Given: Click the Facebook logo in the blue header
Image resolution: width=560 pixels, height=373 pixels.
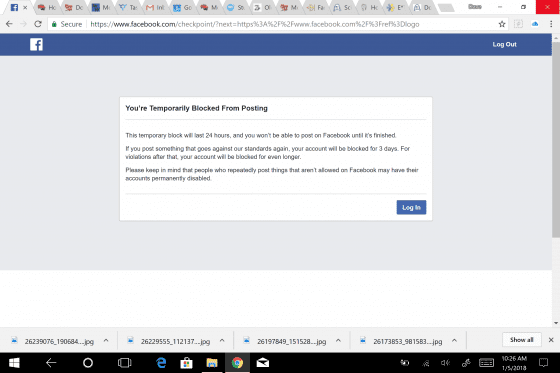Looking at the screenshot, I should [x=36, y=44].
